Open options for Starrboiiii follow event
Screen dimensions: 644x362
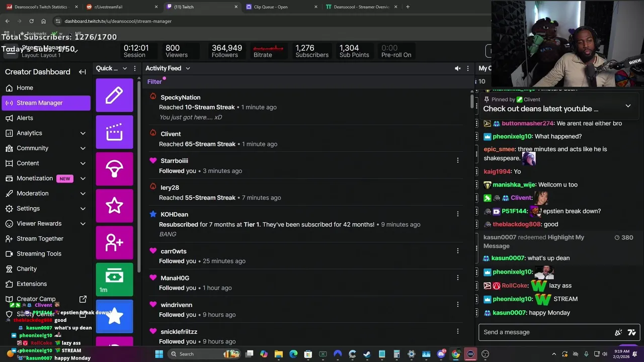click(x=457, y=160)
